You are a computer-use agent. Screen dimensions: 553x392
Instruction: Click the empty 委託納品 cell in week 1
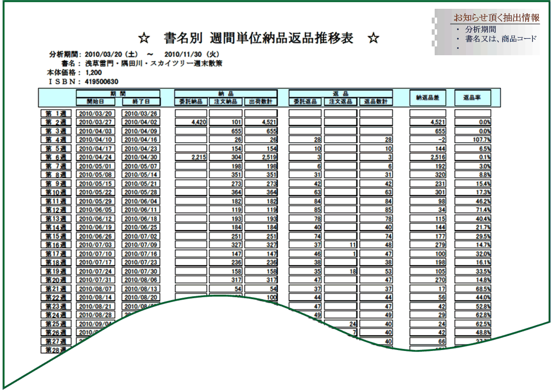(191, 113)
